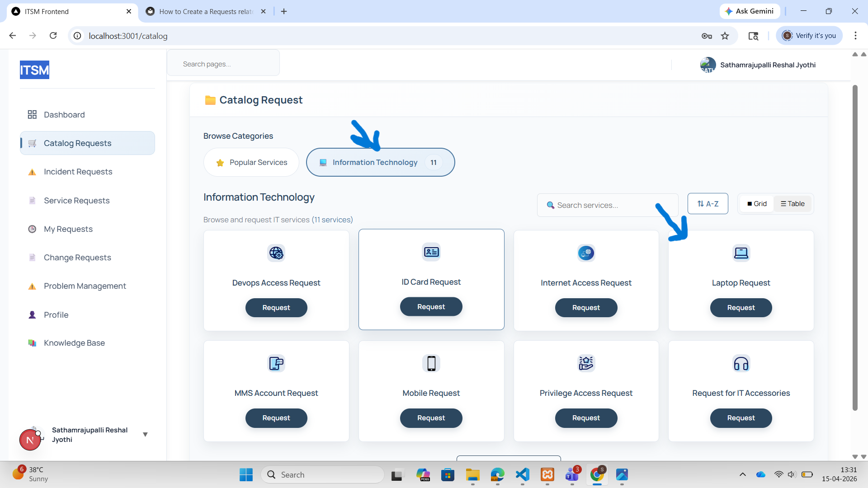Click Request under Privilege Access Request
The image size is (868, 488).
pos(586,418)
